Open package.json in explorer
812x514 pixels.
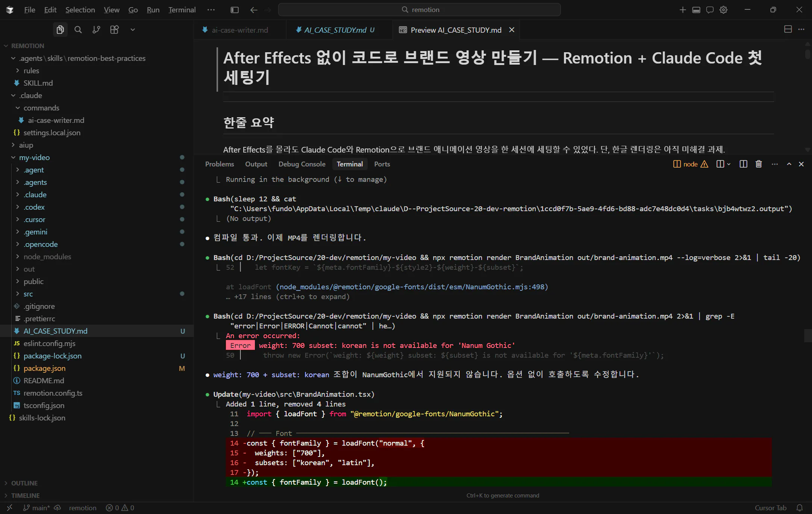tap(44, 368)
